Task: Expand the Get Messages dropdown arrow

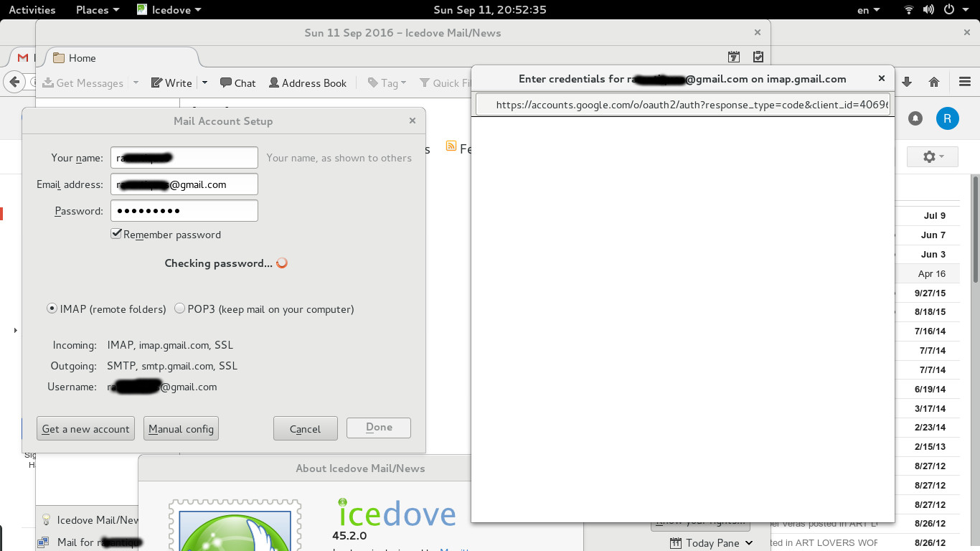Action: (x=136, y=83)
